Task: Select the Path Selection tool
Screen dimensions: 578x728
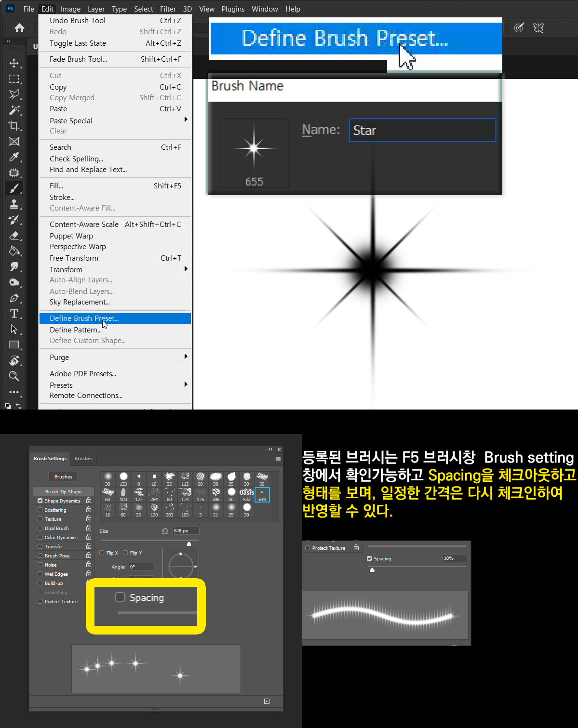Action: pos(14,329)
